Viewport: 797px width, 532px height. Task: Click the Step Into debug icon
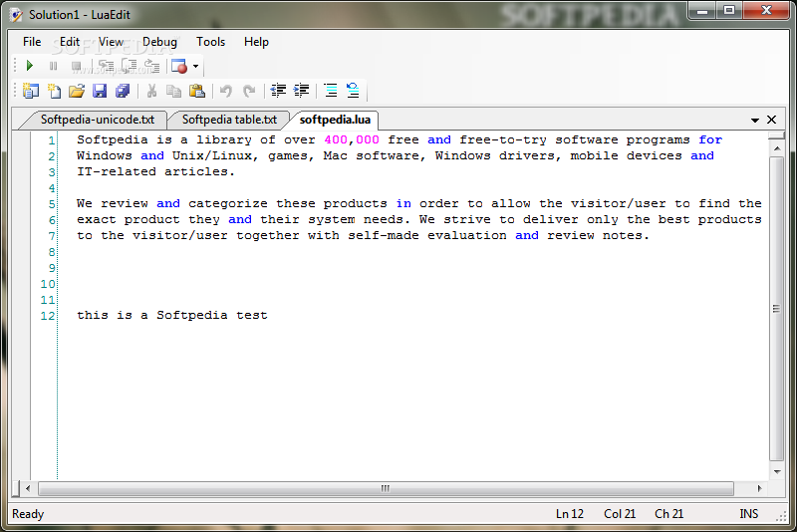click(x=107, y=66)
